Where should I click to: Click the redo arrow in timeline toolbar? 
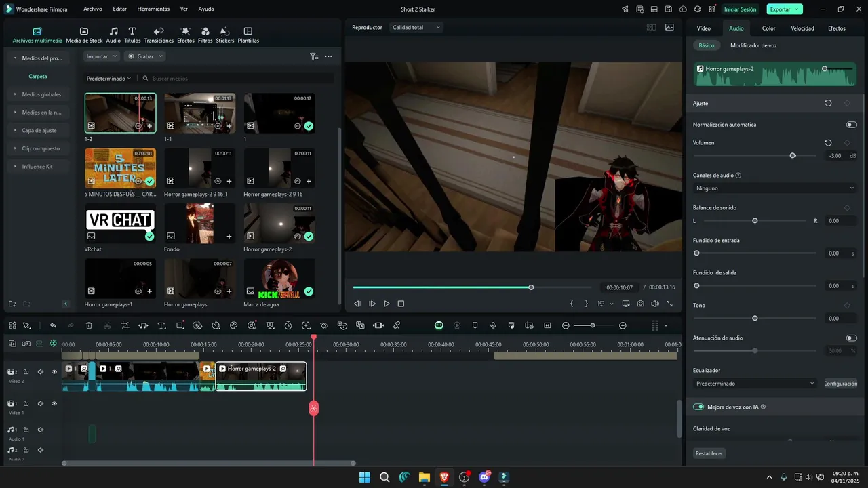[x=71, y=326]
